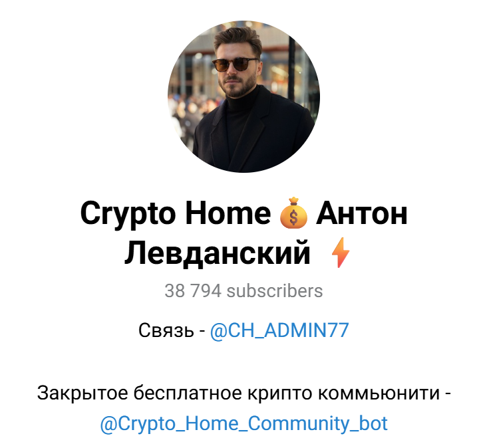Open the channel's round profile photo
The image size is (485, 448).
[243, 96]
